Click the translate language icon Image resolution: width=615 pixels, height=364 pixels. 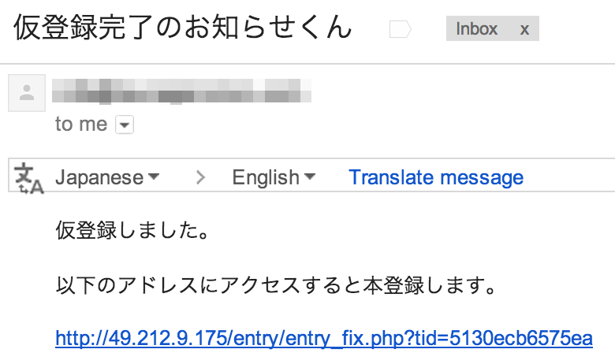(29, 178)
